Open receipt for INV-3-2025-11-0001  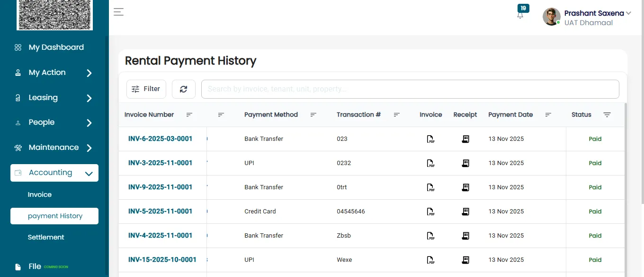pos(465,163)
